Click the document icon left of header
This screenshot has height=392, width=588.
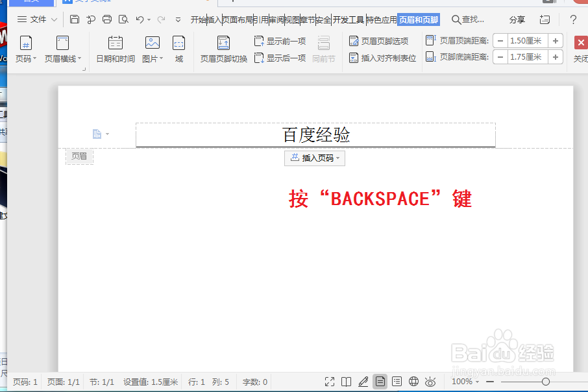97,134
